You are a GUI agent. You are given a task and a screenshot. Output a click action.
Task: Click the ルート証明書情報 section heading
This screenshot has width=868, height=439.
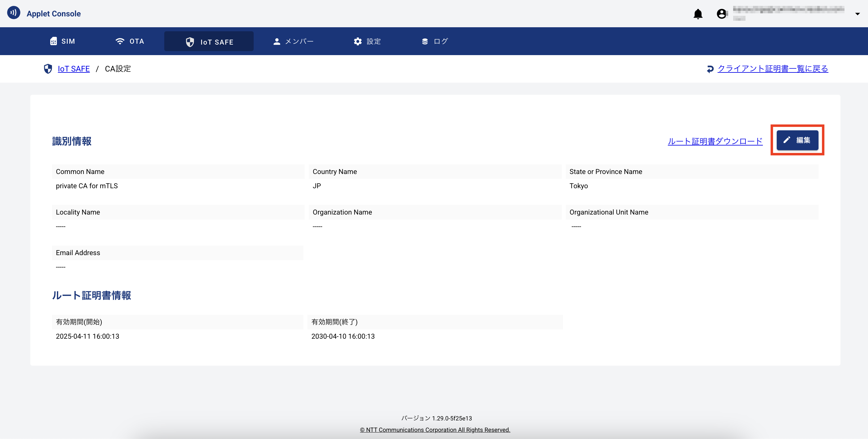coord(91,295)
